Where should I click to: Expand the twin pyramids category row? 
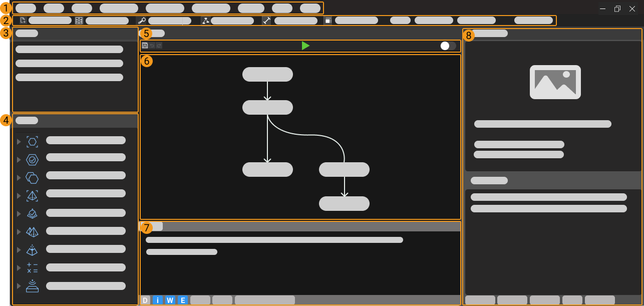point(19,232)
